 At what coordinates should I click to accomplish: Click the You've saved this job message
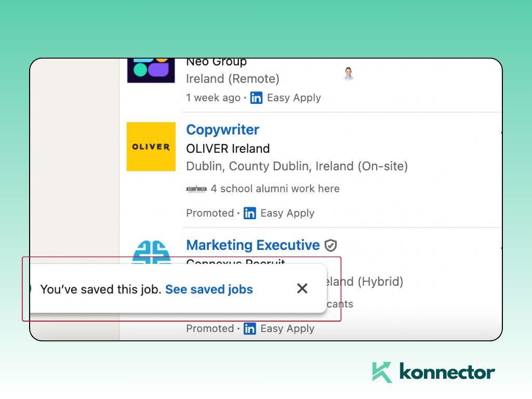click(101, 289)
